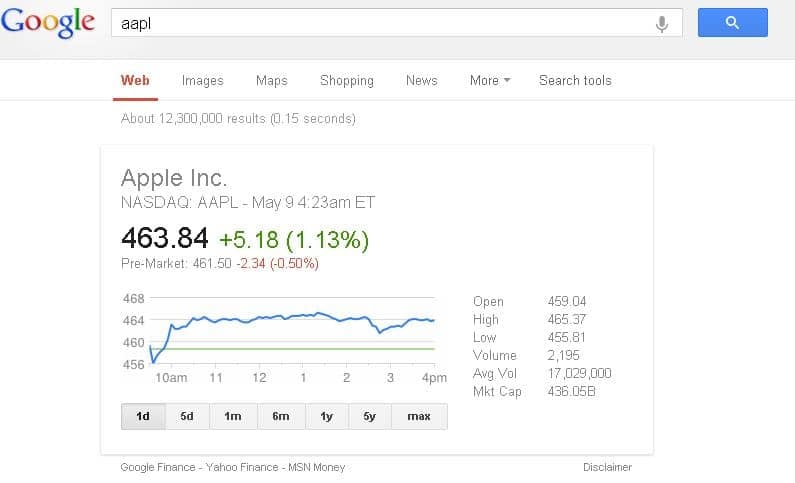Select the 1d chart range
795x483 pixels.
pyautogui.click(x=143, y=416)
